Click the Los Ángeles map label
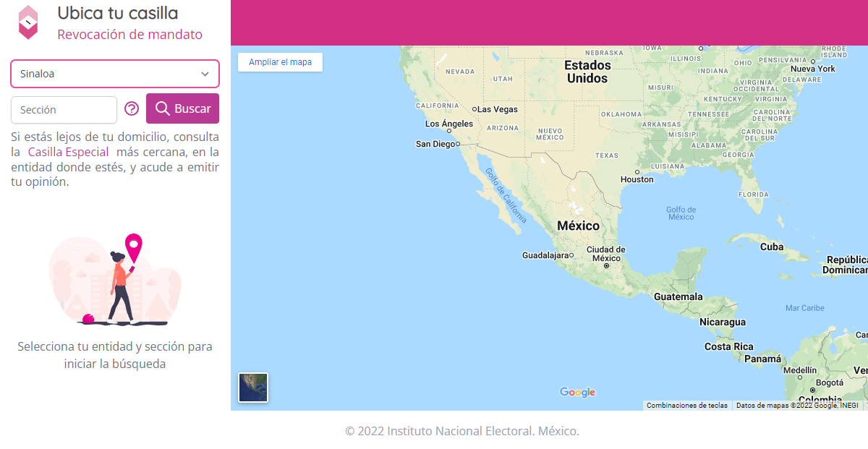Image resolution: width=868 pixels, height=449 pixels. [449, 124]
